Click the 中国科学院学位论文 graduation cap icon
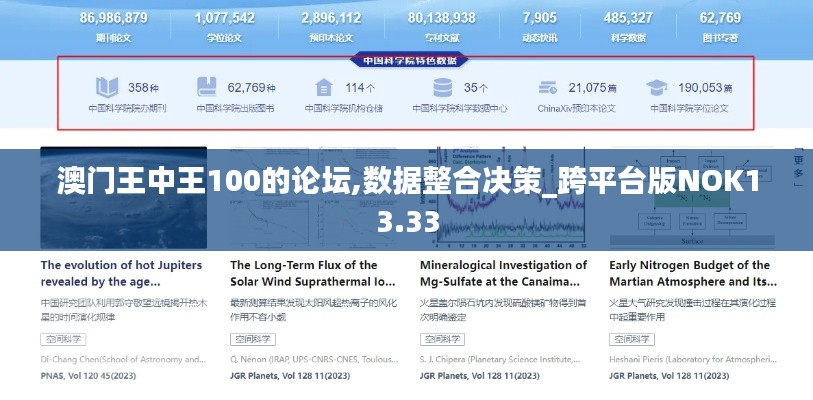 tap(656, 87)
